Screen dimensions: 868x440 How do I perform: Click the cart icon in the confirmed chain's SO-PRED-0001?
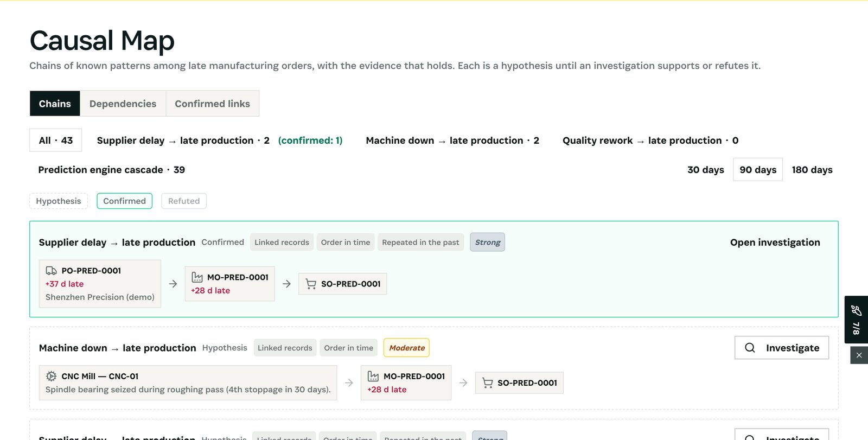click(x=311, y=284)
